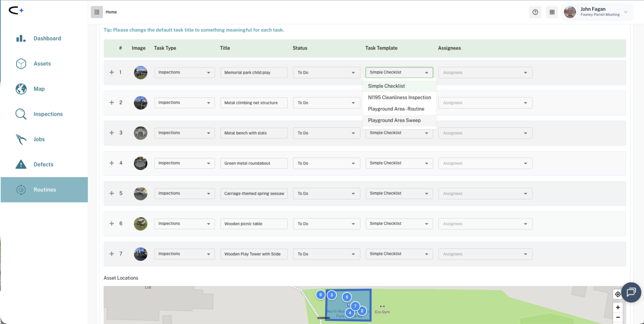This screenshot has height=324, width=644.
Task: Open Status dropdown for Wooden picnic table
Action: point(326,224)
